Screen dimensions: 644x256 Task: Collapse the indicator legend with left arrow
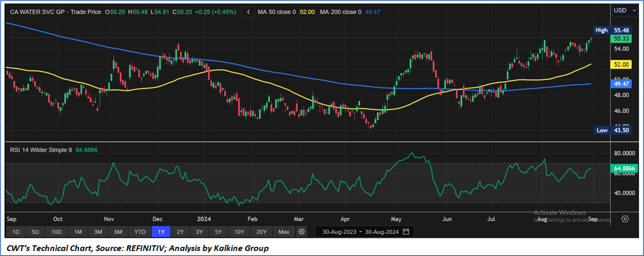coord(249,12)
